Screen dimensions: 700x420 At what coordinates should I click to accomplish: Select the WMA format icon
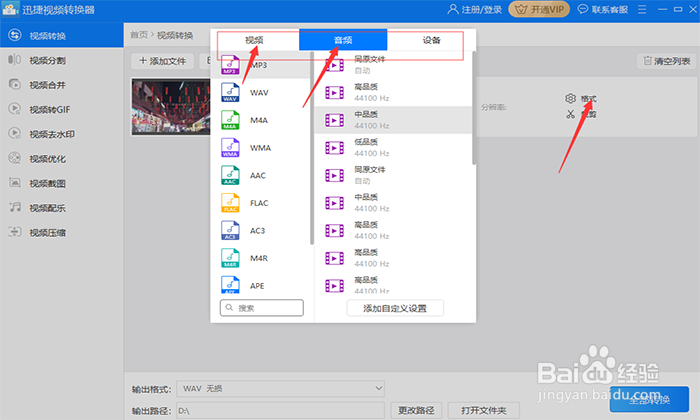(230, 148)
